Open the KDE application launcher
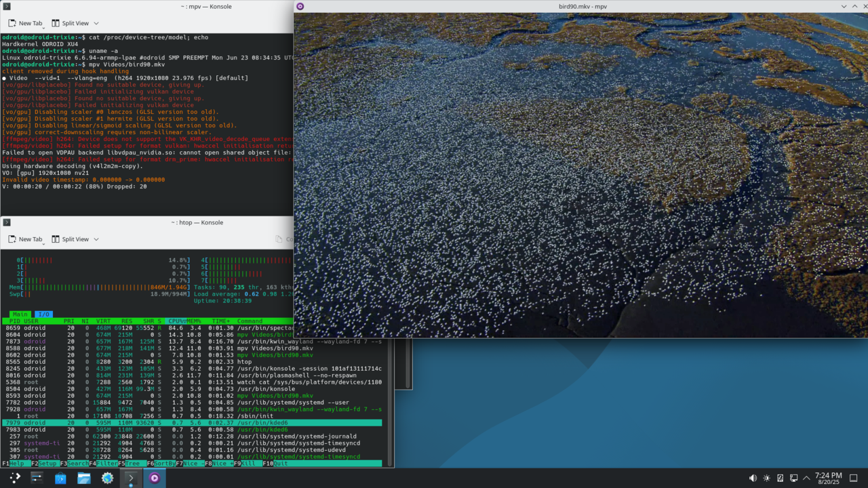This screenshot has height=488, width=868. coord(14,478)
